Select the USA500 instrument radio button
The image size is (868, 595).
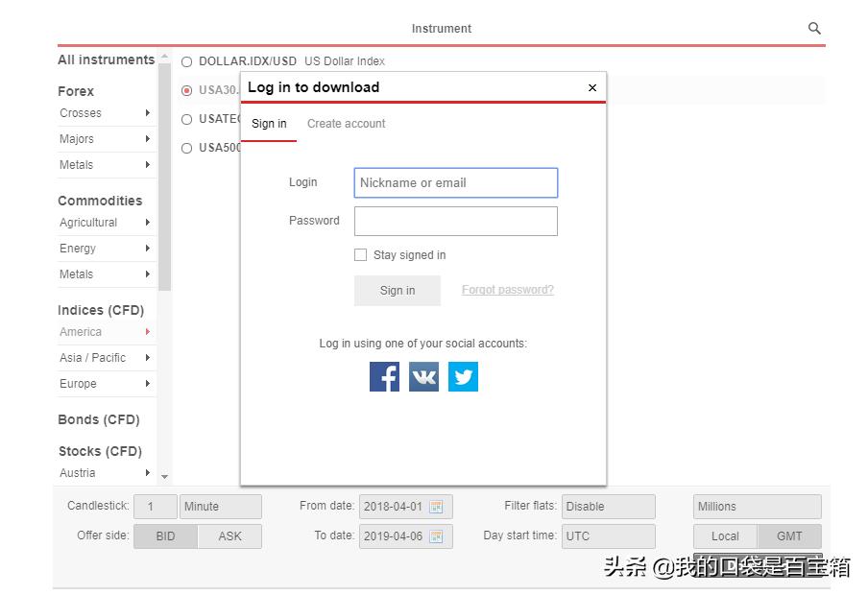(x=187, y=147)
